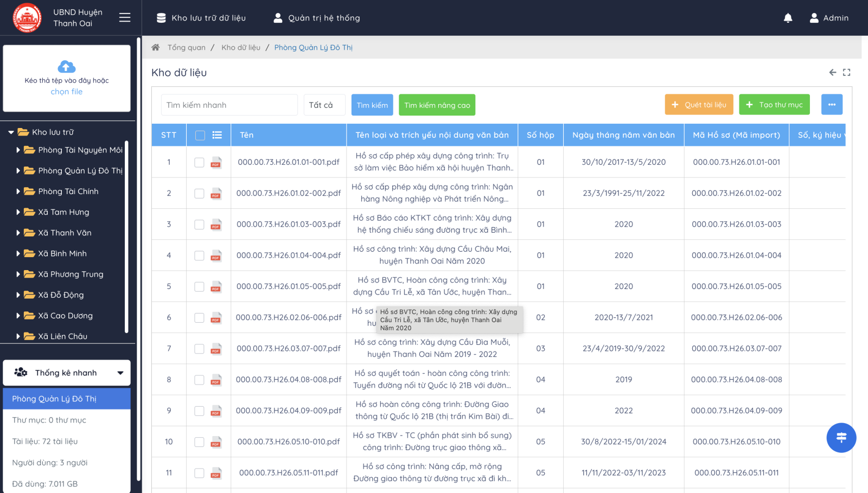
Task: Click PDF icon for 000.00.73.H26.01.05-005.pdf
Action: click(x=216, y=286)
